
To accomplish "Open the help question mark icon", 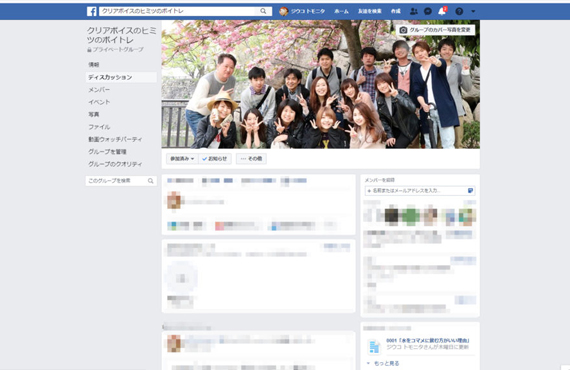I will [459, 11].
